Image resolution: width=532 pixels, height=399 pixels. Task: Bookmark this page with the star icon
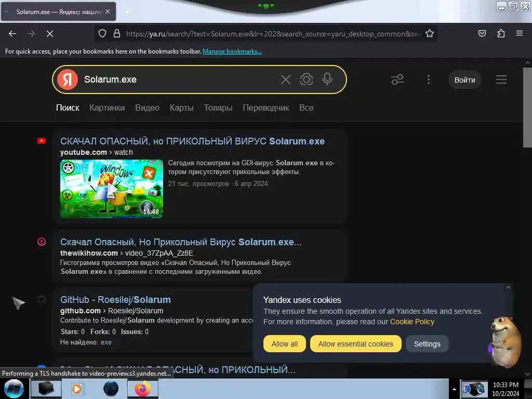point(430,34)
